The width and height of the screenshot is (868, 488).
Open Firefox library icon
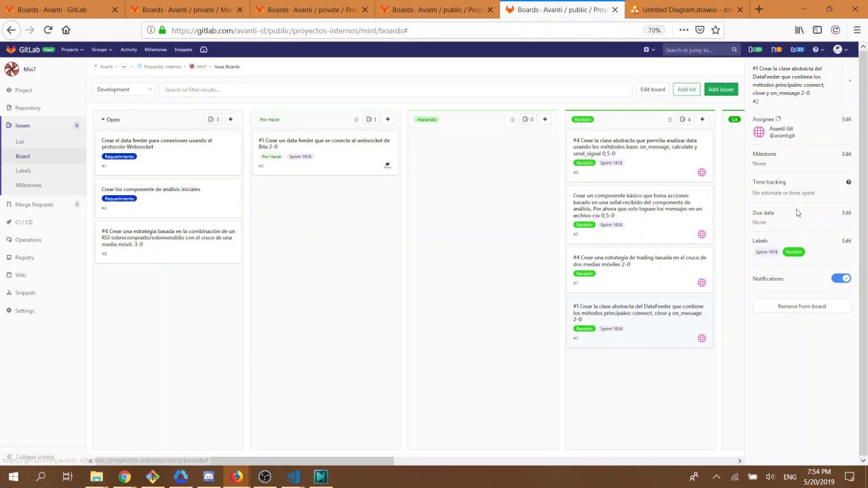click(800, 30)
